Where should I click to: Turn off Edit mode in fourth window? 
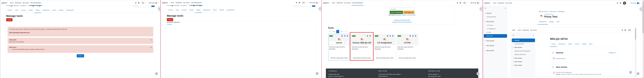638,3
